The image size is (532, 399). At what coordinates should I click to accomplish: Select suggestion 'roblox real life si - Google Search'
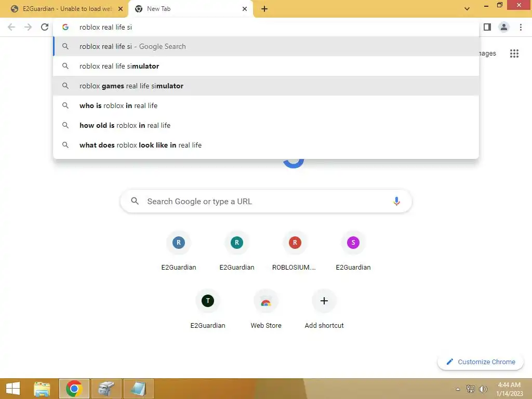click(x=266, y=46)
